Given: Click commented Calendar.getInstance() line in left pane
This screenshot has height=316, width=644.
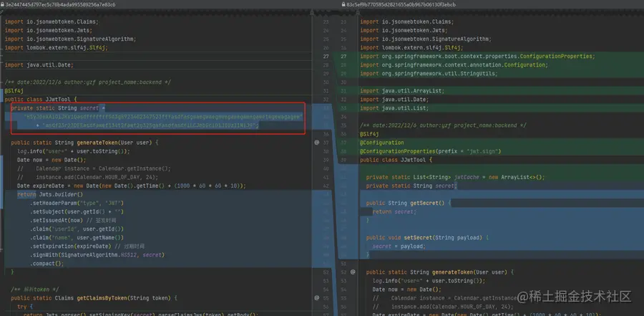Looking at the screenshot, I should tap(94, 168).
